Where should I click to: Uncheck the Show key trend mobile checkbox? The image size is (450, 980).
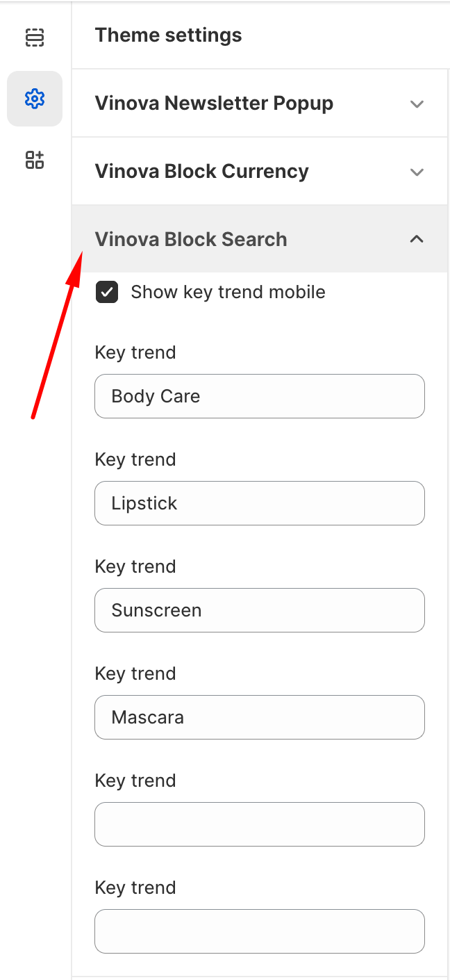(x=107, y=292)
